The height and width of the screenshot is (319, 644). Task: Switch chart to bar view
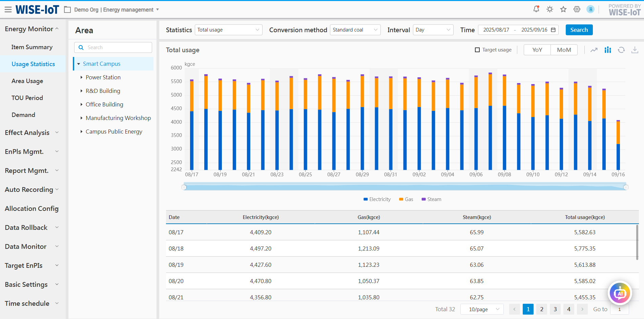click(608, 50)
